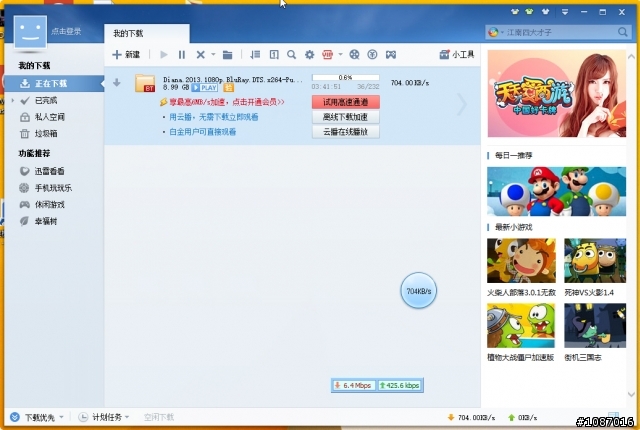This screenshot has width=640, height=430.
Task: Click the search magnifier in the search box
Action: [x=622, y=32]
